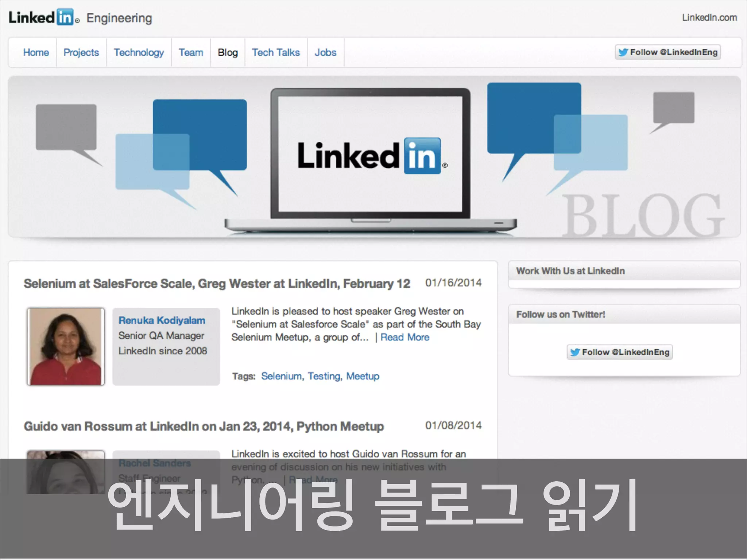Open the Selenium at SalesForce Scale post title
Screen dimensions: 747x560
pyautogui.click(x=217, y=284)
